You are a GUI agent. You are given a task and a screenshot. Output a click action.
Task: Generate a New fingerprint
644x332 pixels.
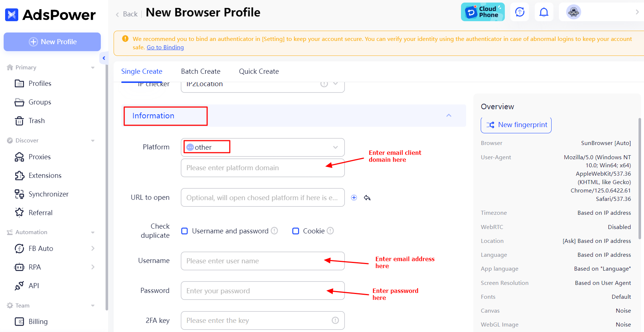point(516,125)
